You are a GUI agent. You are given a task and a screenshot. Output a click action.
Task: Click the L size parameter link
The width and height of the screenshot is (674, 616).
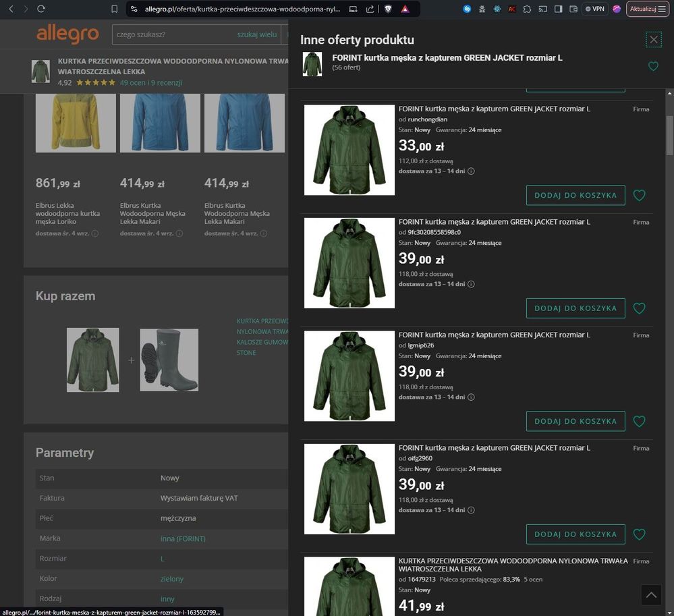(x=163, y=559)
